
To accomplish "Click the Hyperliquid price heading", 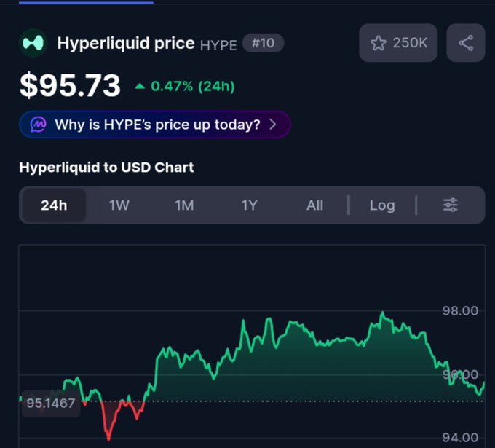I will click(126, 43).
